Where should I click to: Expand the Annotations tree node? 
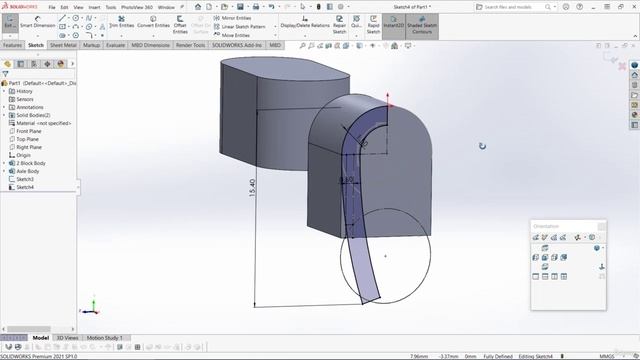[4, 107]
